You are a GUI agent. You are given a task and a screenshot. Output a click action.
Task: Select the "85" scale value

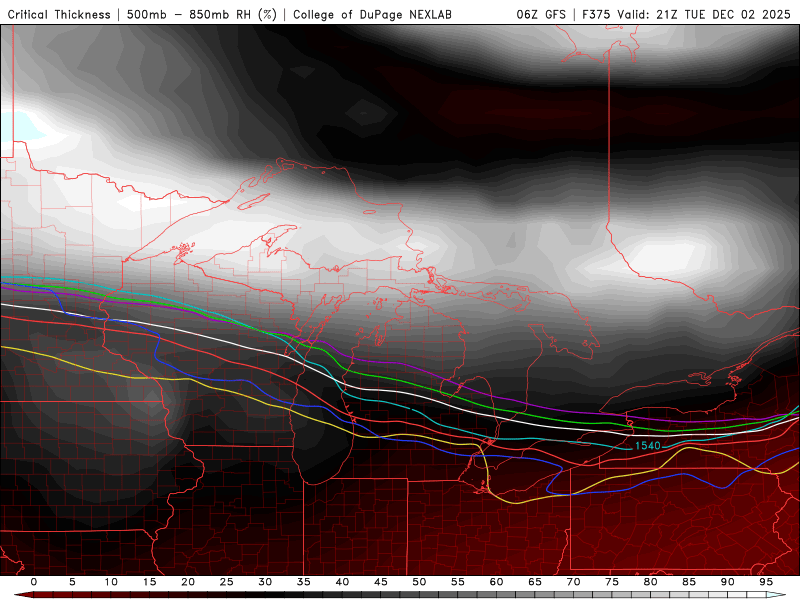(x=689, y=582)
